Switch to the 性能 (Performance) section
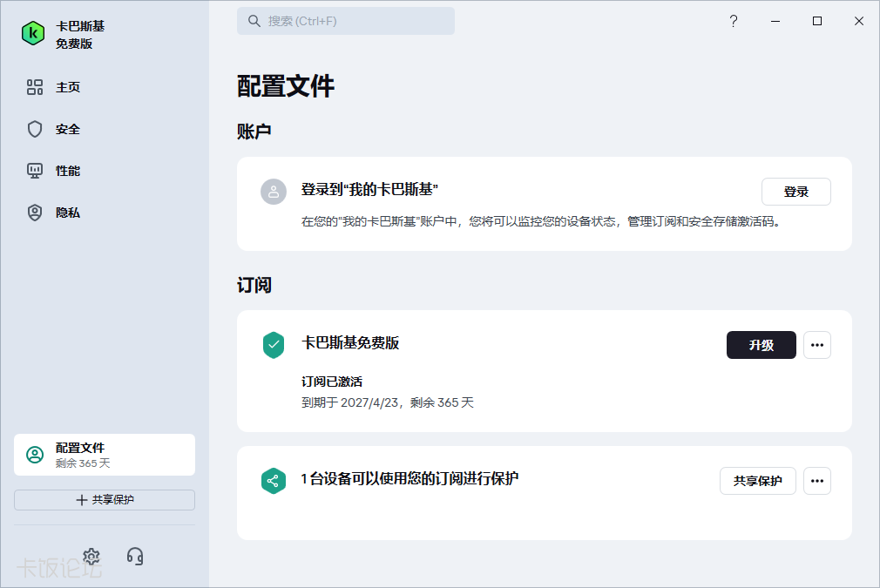The height and width of the screenshot is (588, 880). click(x=68, y=171)
